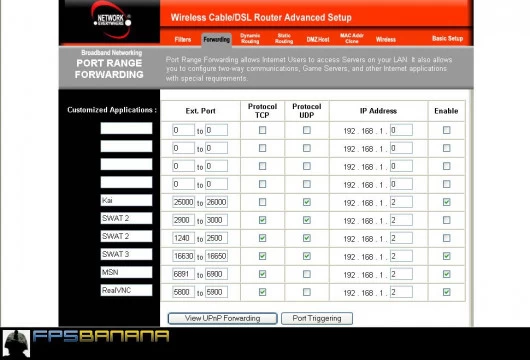Open the Port Triggering page

[x=317, y=318]
